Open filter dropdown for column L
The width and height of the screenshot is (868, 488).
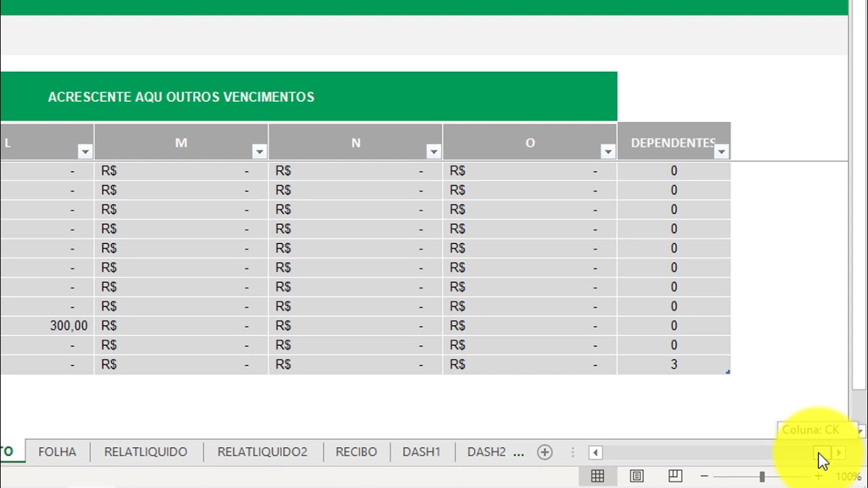point(85,152)
